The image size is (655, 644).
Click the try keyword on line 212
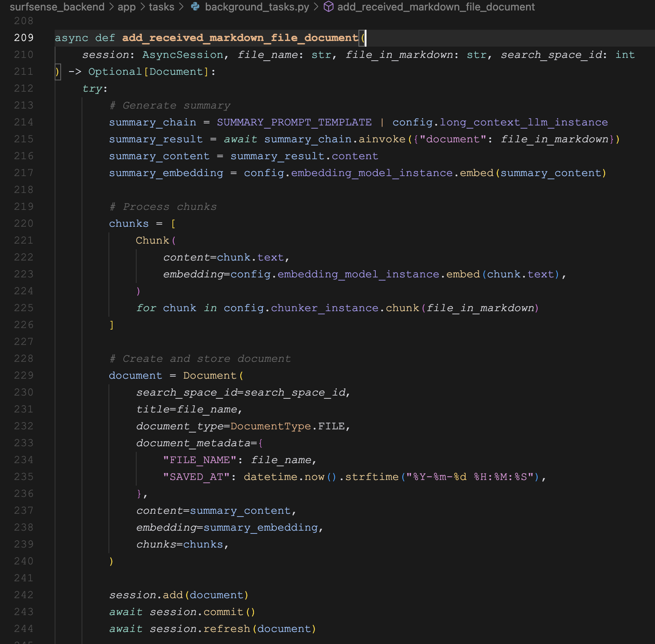click(x=92, y=88)
